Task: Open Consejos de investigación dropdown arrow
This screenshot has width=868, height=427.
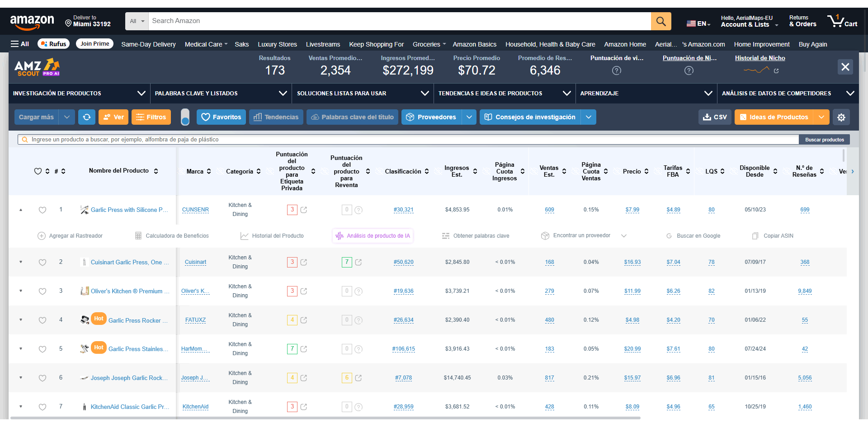Action: pyautogui.click(x=589, y=117)
